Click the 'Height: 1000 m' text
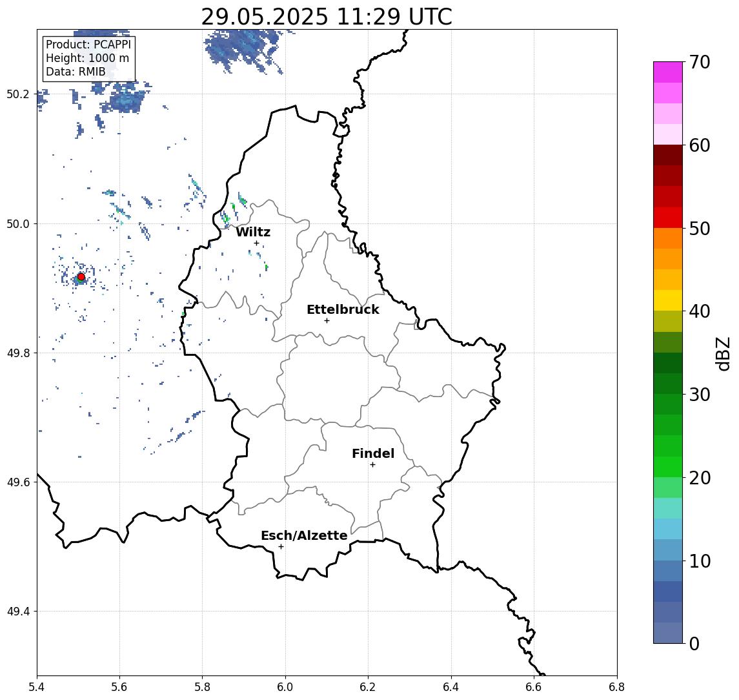The image size is (739, 700). pos(87,59)
